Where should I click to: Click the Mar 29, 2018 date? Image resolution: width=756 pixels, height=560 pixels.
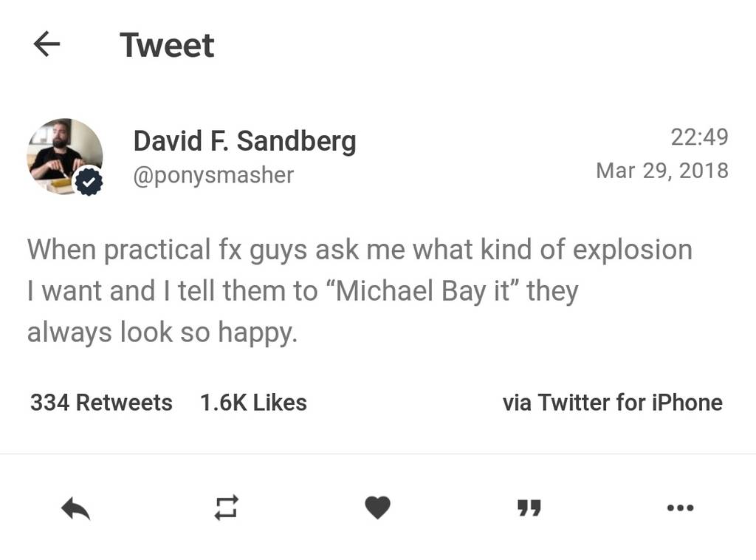pos(661,171)
